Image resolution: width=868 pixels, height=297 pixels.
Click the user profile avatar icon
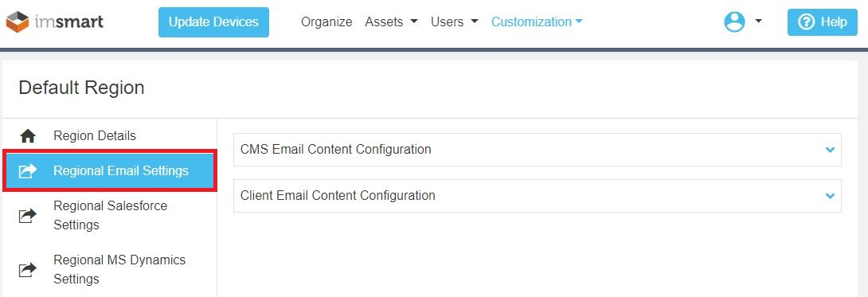click(x=734, y=22)
